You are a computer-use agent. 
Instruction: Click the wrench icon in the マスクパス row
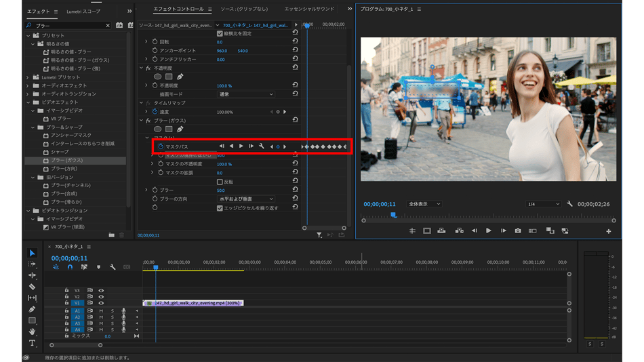(262, 146)
